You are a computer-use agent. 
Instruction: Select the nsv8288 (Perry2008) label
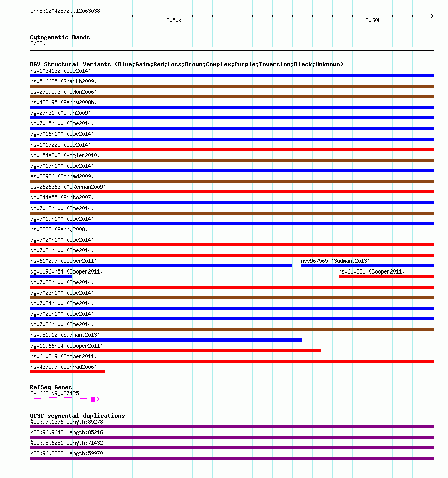[x=59, y=229]
